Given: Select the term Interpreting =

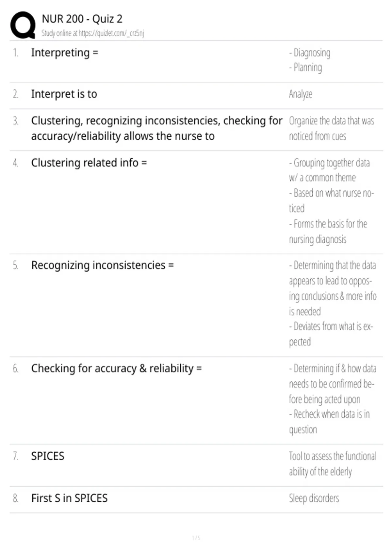Looking at the screenshot, I should (x=65, y=53).
